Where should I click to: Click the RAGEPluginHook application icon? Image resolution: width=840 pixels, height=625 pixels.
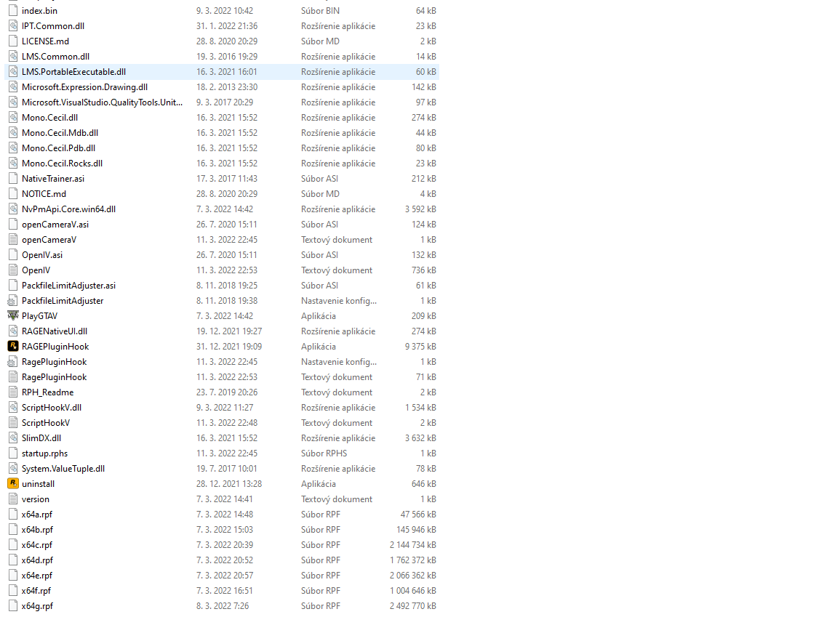(x=13, y=346)
